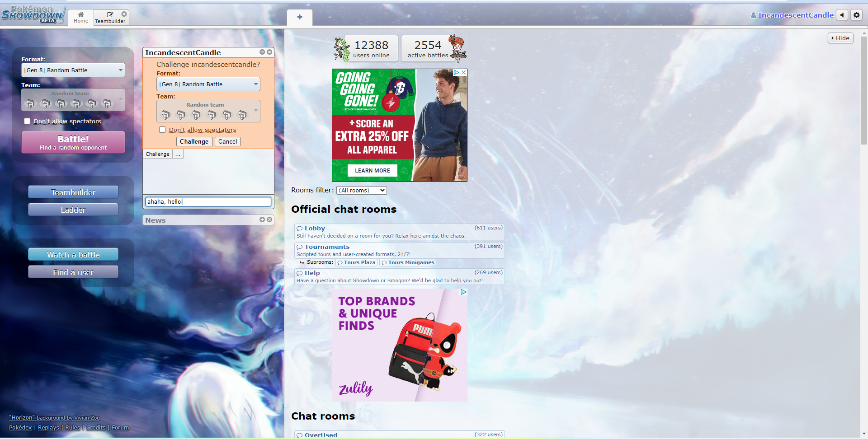
Task: Open challenge Format dropdown in PM window
Action: pos(208,84)
